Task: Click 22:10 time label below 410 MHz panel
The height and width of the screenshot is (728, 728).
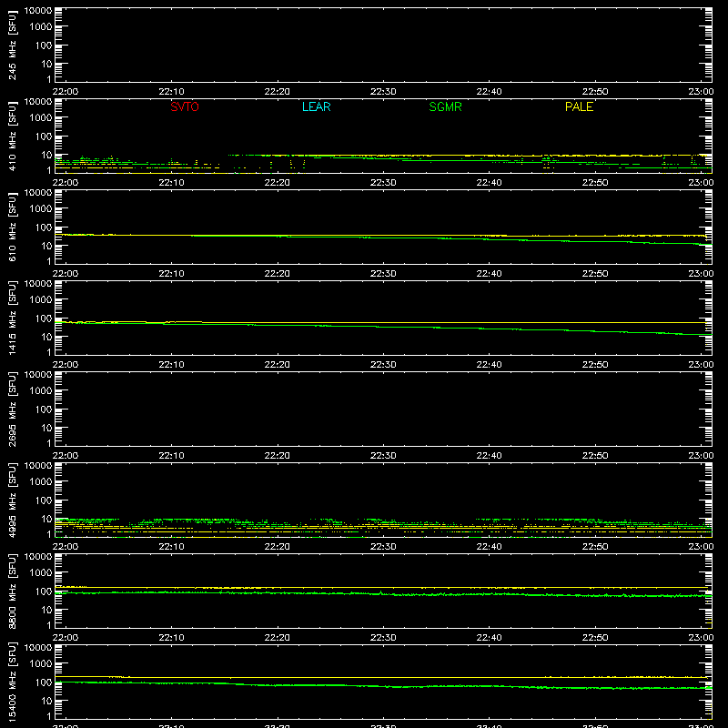Action: coord(171,183)
